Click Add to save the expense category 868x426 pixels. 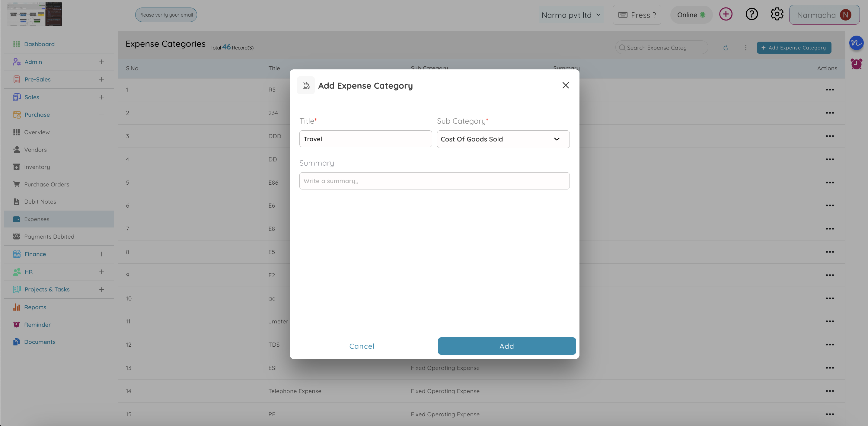tap(506, 346)
